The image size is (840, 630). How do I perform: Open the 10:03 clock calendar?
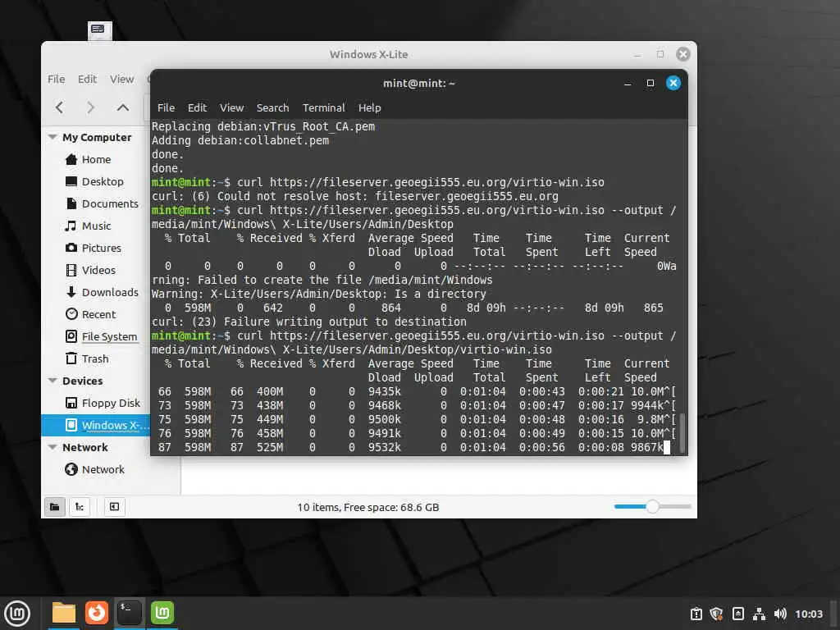pyautogui.click(x=808, y=614)
